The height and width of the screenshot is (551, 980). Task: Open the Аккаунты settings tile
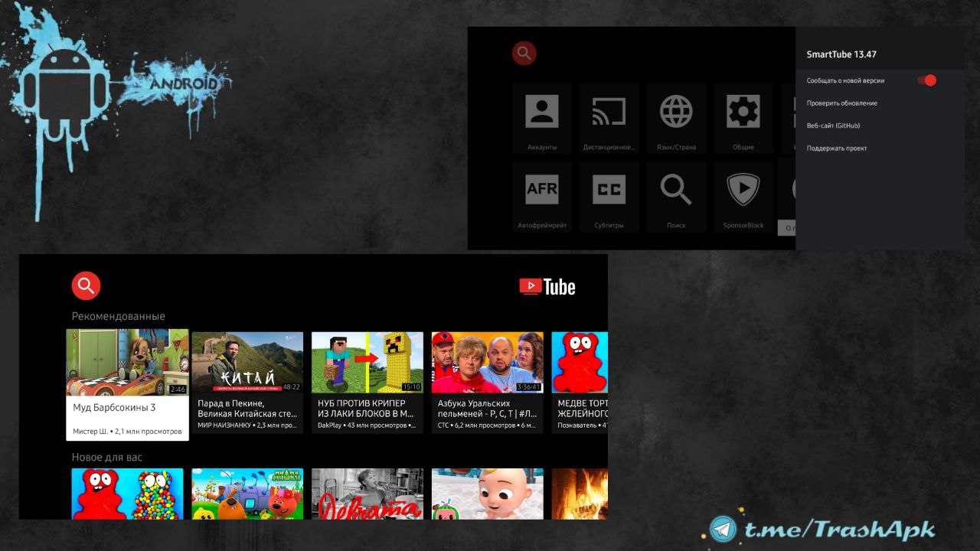coord(542,118)
